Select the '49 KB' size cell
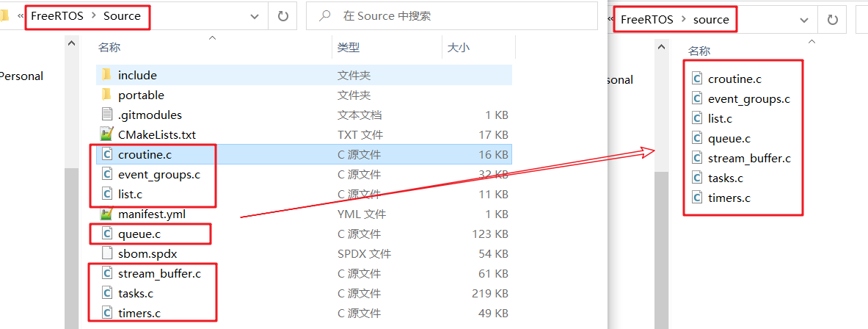868x329 pixels. [493, 314]
